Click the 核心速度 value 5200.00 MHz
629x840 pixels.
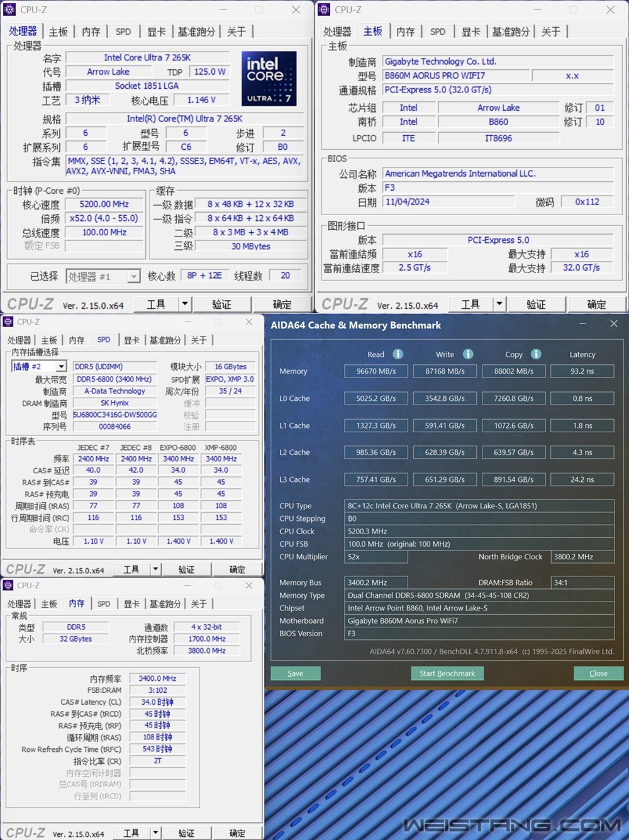[x=104, y=204]
